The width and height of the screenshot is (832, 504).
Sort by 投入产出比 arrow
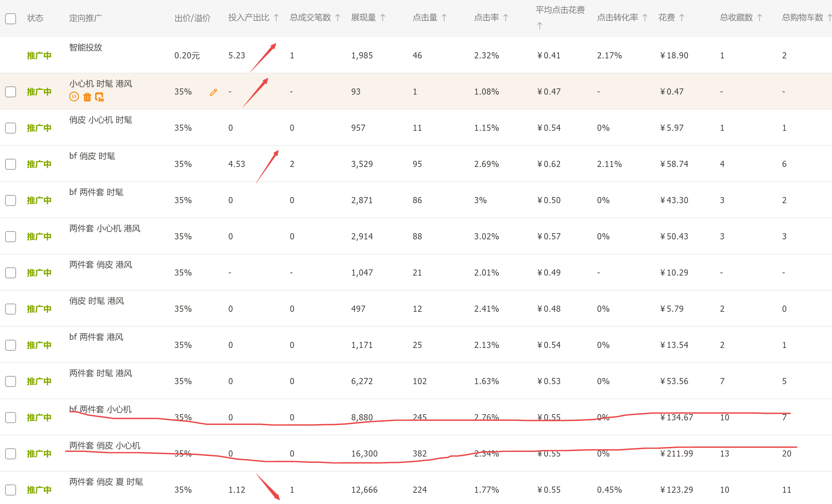pyautogui.click(x=277, y=18)
